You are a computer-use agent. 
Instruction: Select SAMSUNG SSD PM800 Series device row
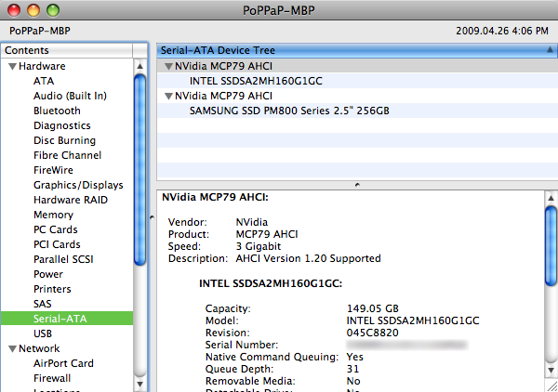click(x=357, y=111)
